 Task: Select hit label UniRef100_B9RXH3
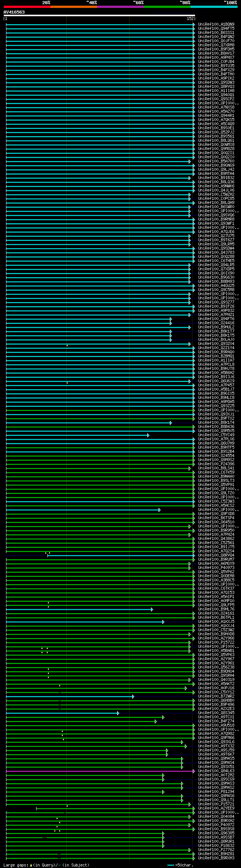216,858
